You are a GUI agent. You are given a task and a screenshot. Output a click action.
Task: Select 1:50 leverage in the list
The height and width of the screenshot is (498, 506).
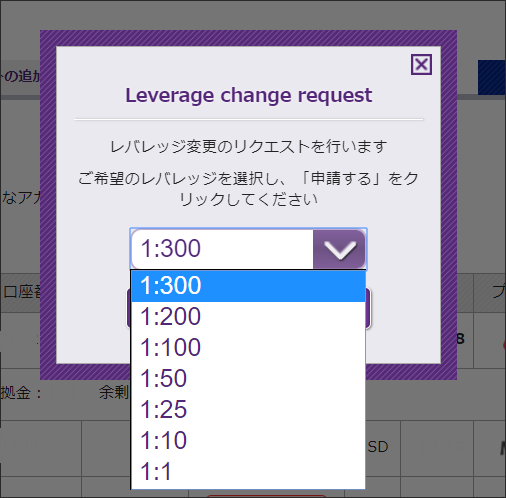[x=248, y=379]
